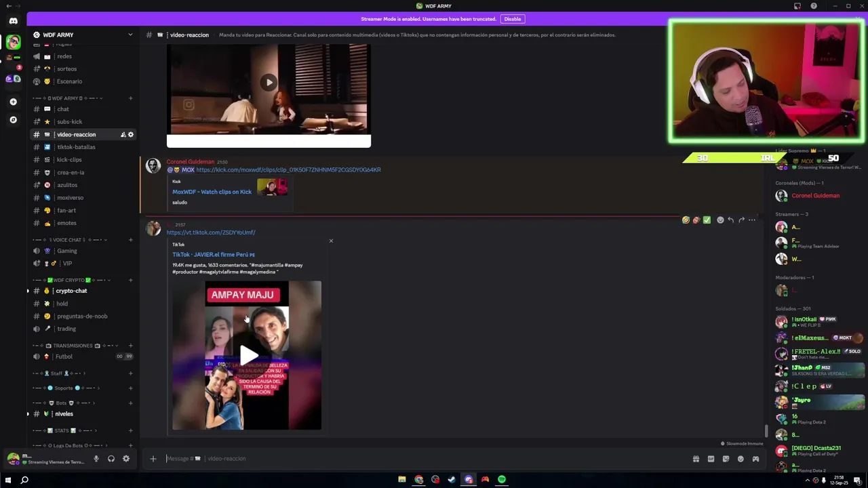
Task: Dismiss the TikTok embed with X
Action: pos(331,241)
